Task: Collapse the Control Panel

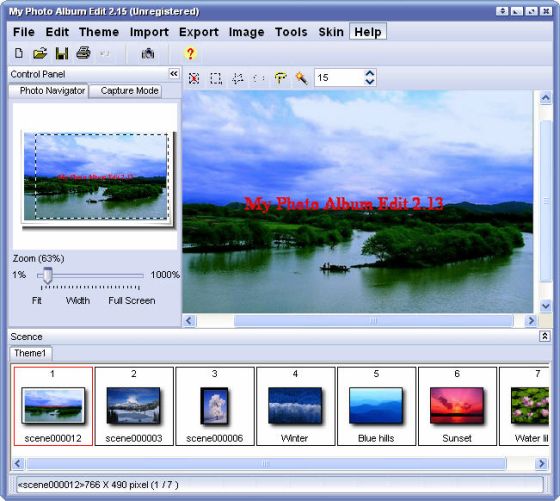Action: (x=174, y=74)
